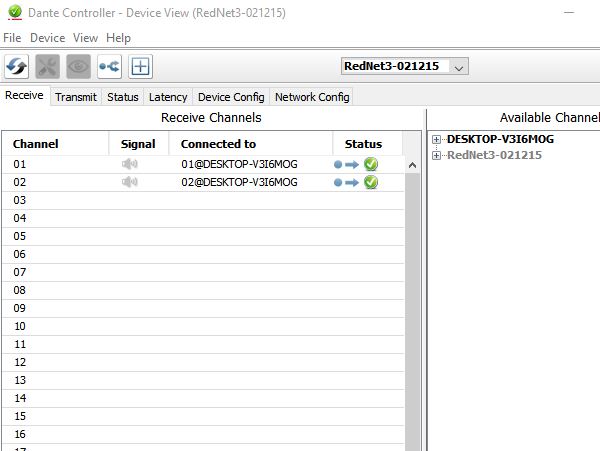This screenshot has width=600, height=451.
Task: Click the Status column header
Action: (368, 144)
